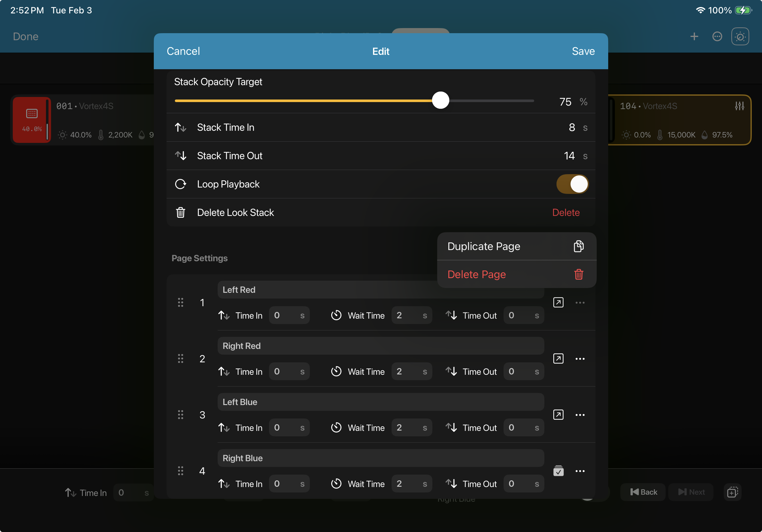Viewport: 762px width, 532px height.
Task: Click the open arrow icon on Left Red page
Action: 558,302
